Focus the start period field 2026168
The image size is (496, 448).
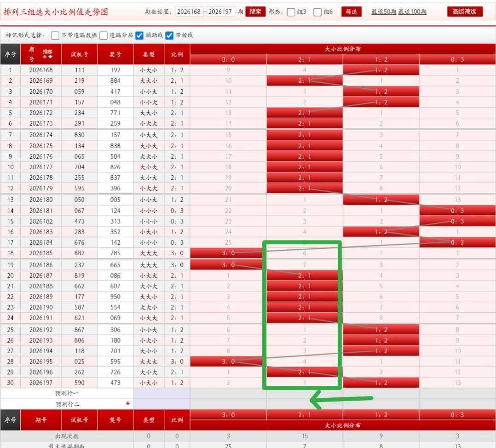189,11
